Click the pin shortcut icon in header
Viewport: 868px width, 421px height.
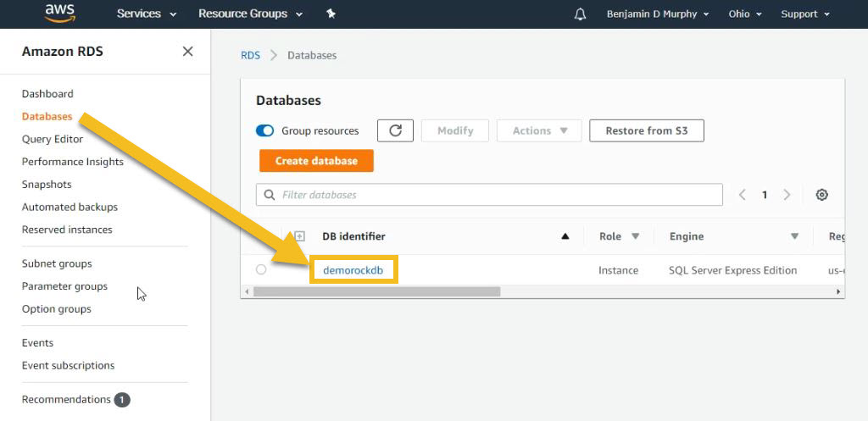coord(331,14)
